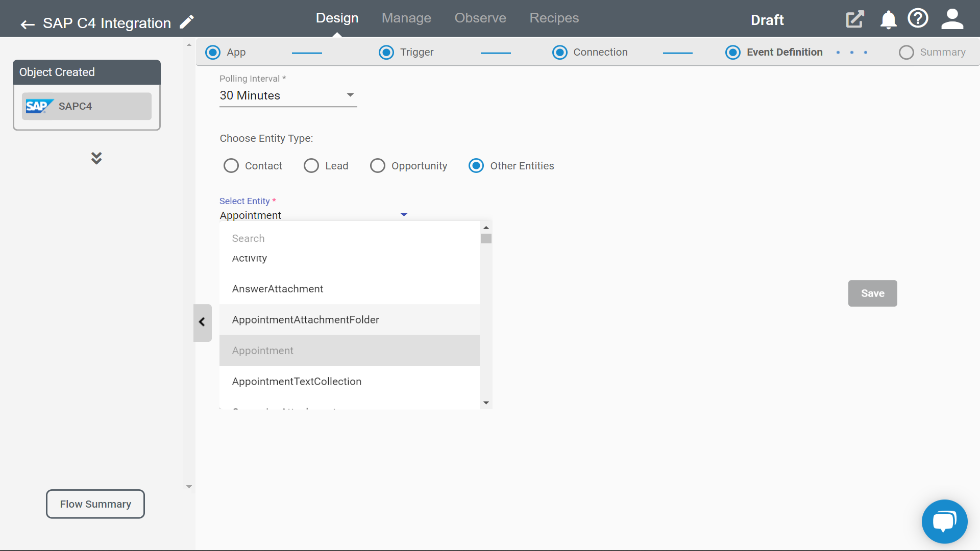Go back using the left arrow icon

(x=28, y=24)
